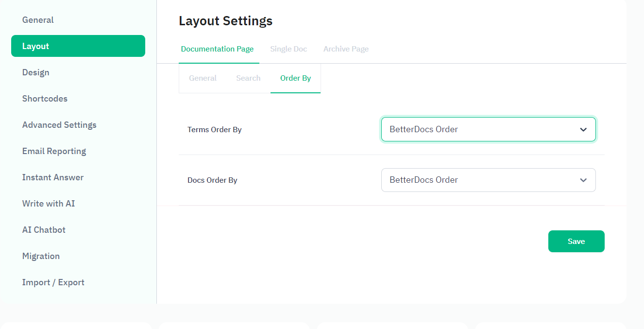Screen dimensions: 644x329
Task: Go to the Design settings
Action: pyautogui.click(x=36, y=72)
